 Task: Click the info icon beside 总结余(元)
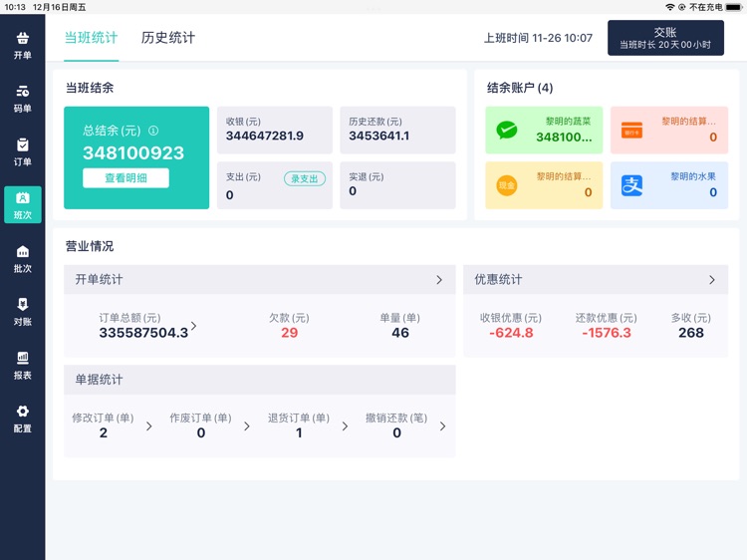[153, 131]
